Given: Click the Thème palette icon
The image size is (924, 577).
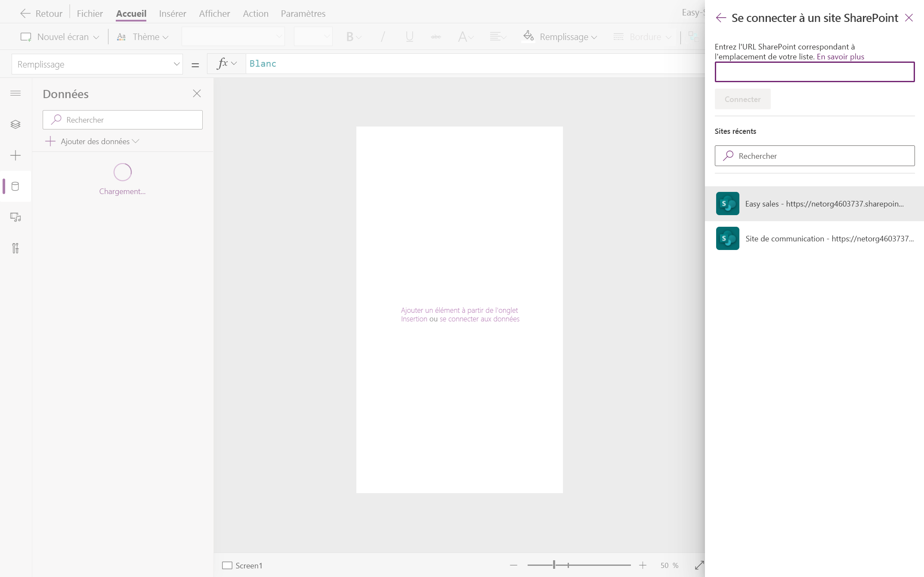Looking at the screenshot, I should pyautogui.click(x=121, y=37).
